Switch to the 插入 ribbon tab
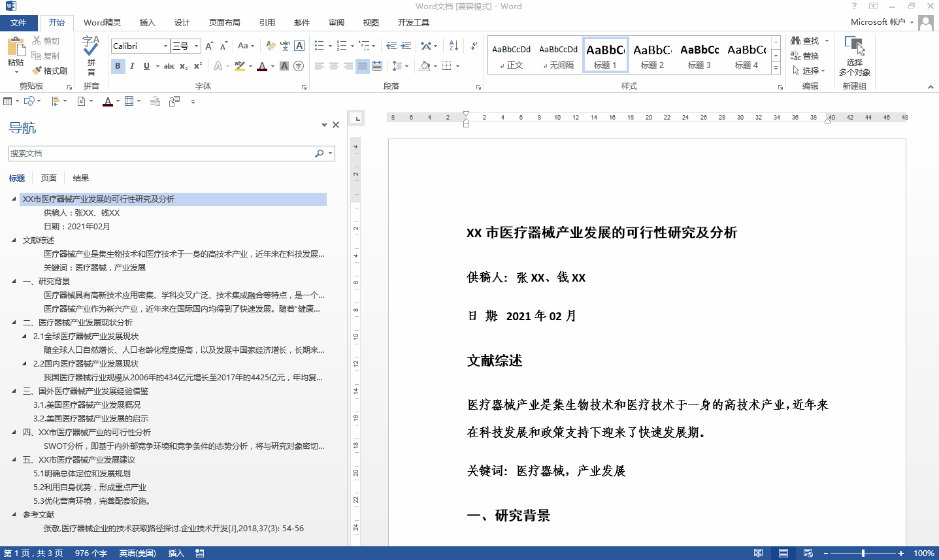The height and width of the screenshot is (560, 939). (x=147, y=22)
